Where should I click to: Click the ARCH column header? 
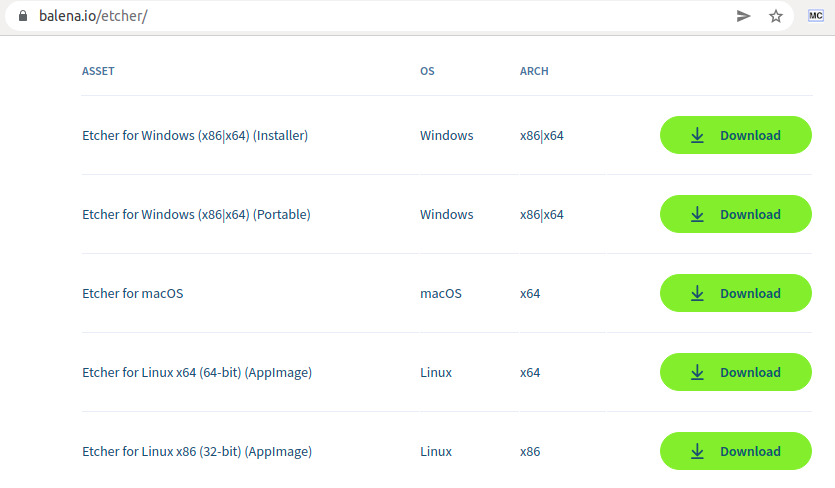coord(534,71)
